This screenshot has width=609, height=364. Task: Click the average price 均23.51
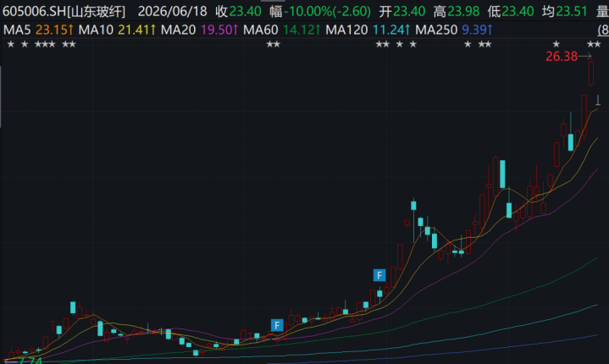pyautogui.click(x=565, y=11)
